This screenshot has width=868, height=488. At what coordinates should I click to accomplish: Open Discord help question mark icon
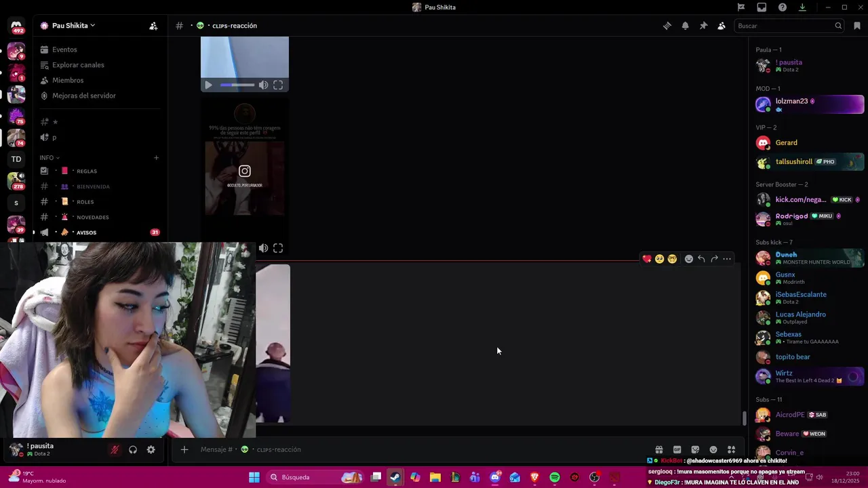tap(783, 7)
